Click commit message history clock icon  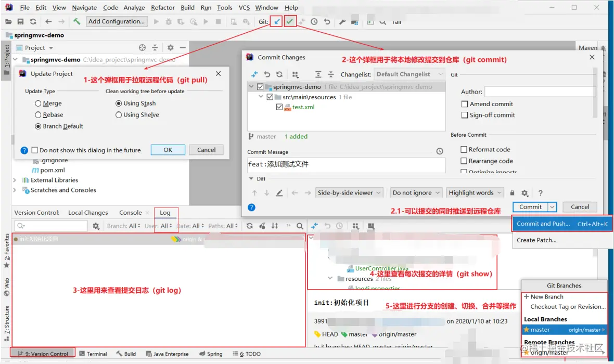tap(440, 151)
